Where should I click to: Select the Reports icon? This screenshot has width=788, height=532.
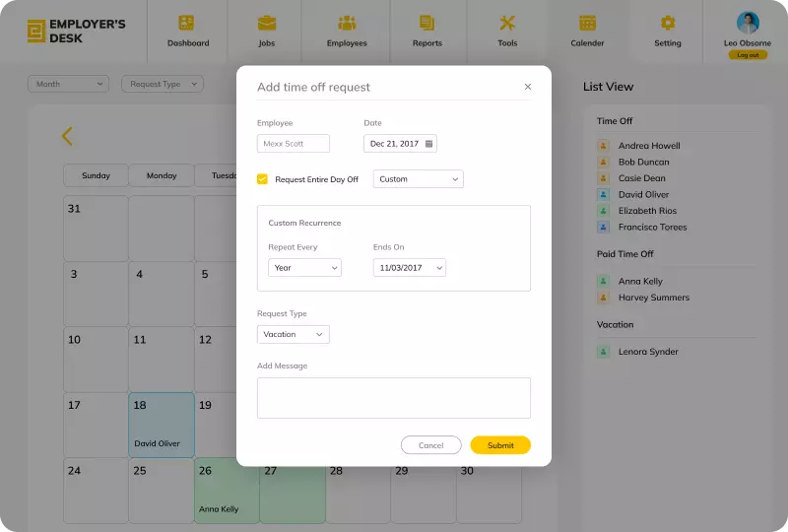pos(427,23)
